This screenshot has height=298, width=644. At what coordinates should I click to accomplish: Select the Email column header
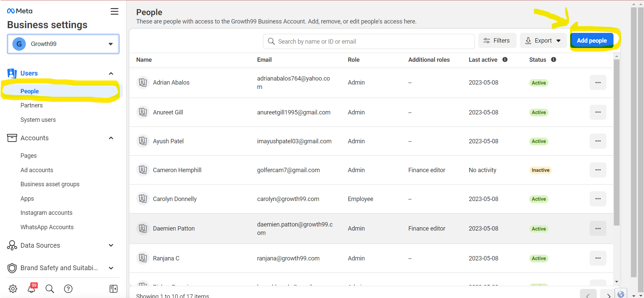(x=264, y=60)
